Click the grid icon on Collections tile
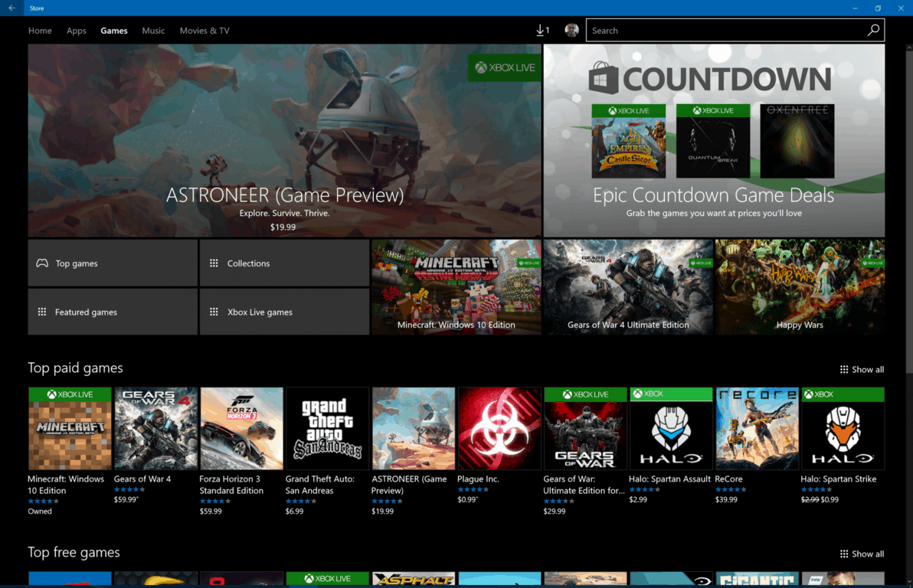 pyautogui.click(x=214, y=263)
